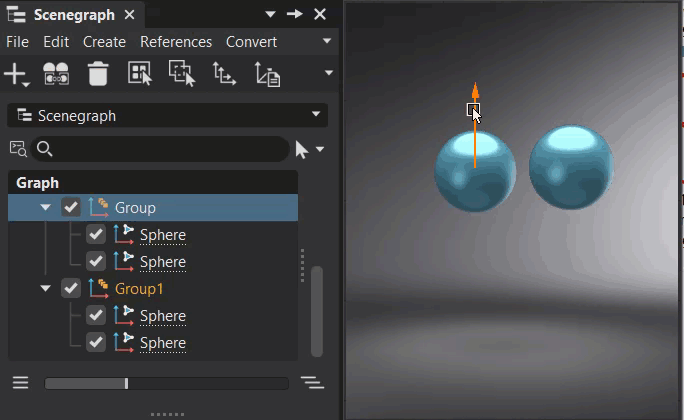
Task: Click the vertical scrollbar in Graph tree
Action: (317, 311)
